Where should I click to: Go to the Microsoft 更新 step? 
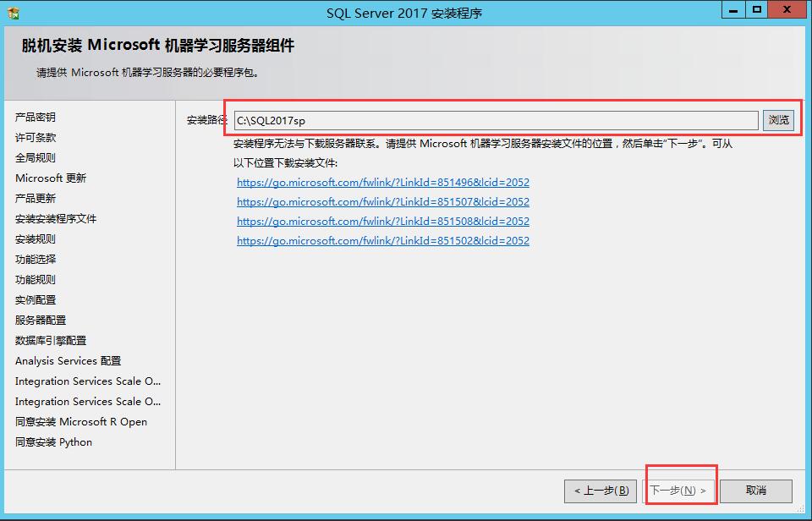click(x=51, y=178)
